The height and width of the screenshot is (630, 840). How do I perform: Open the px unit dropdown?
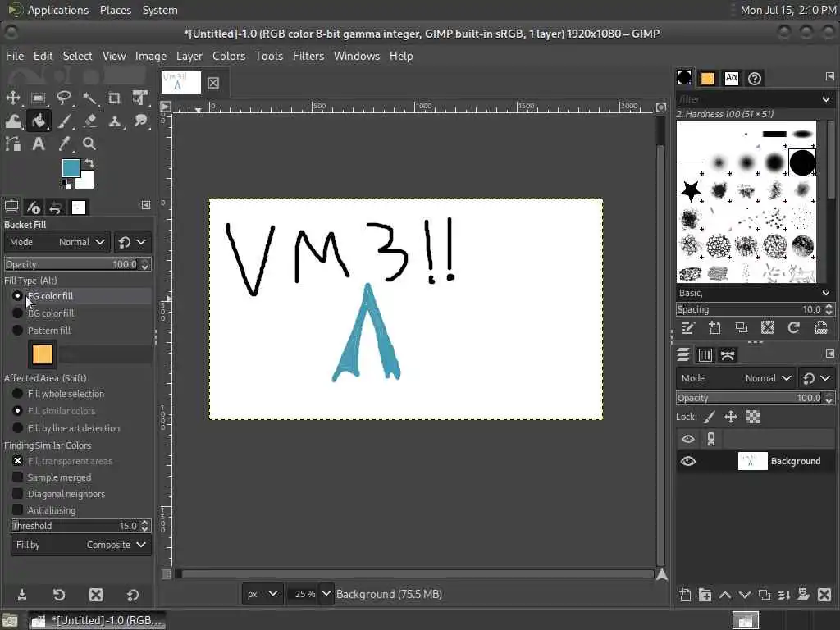pos(262,594)
